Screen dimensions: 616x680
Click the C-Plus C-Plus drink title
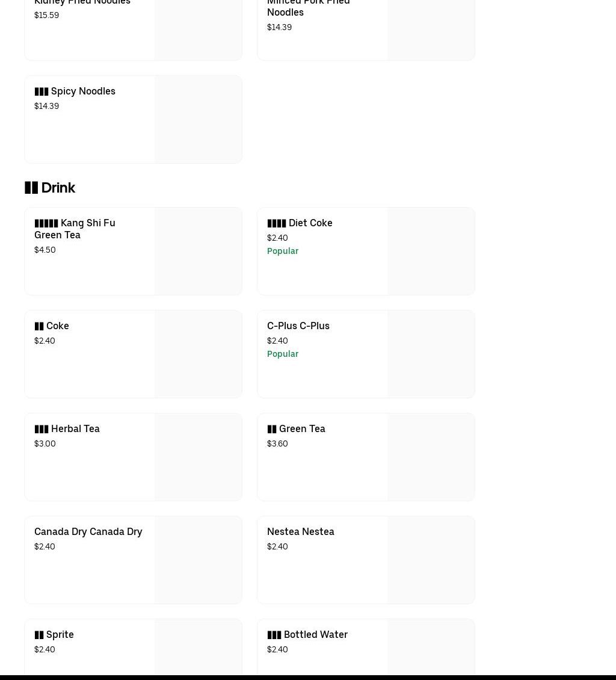pos(298,326)
